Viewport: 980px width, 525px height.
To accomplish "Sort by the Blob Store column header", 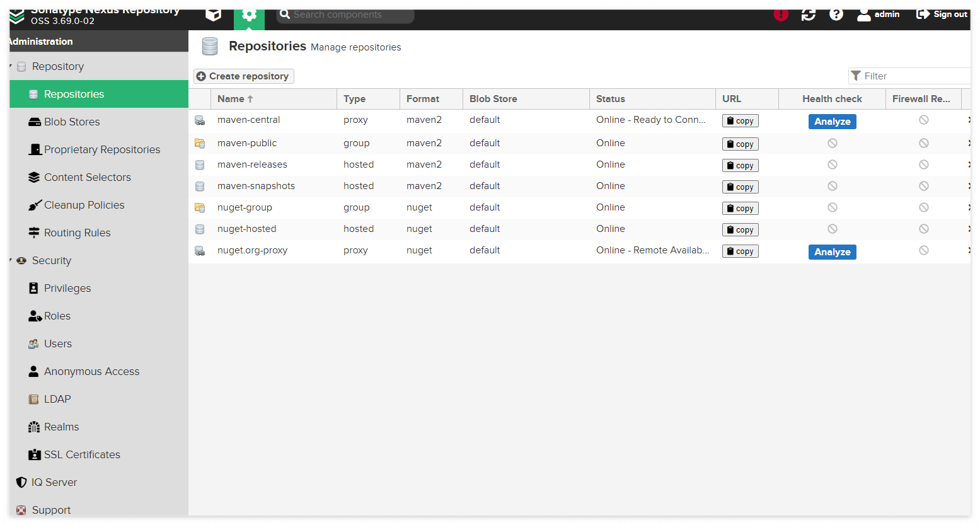I will 526,99.
